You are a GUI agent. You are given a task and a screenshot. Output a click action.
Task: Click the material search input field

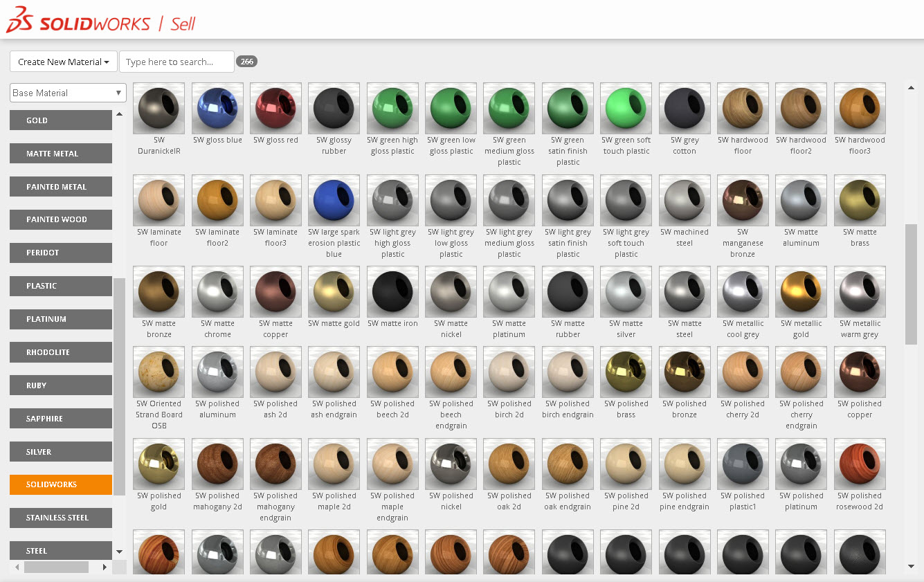176,62
